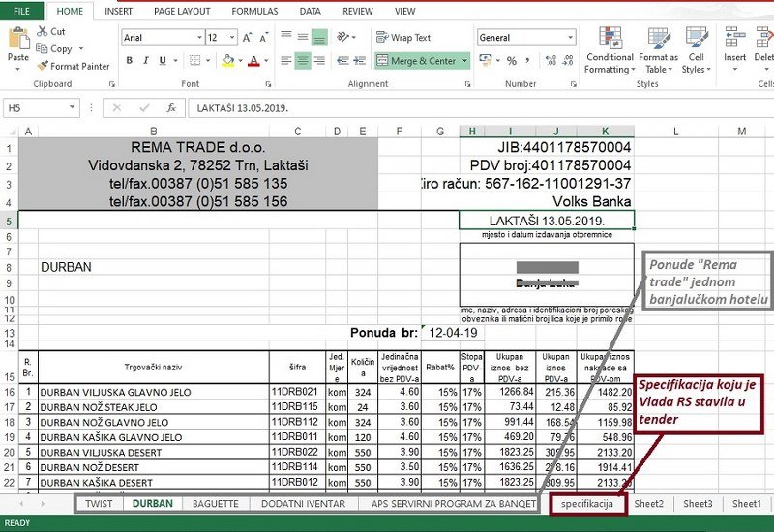This screenshot has height=532, width=774.
Task: Toggle Underline formatting
Action: pyautogui.click(x=163, y=60)
